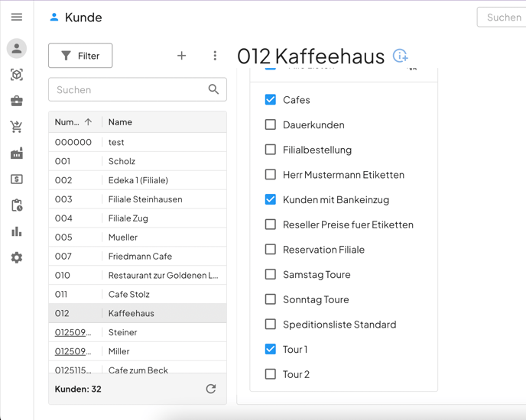The image size is (526, 420).
Task: Disable Kunden mit Bankeinzug checkbox
Action: pos(271,199)
